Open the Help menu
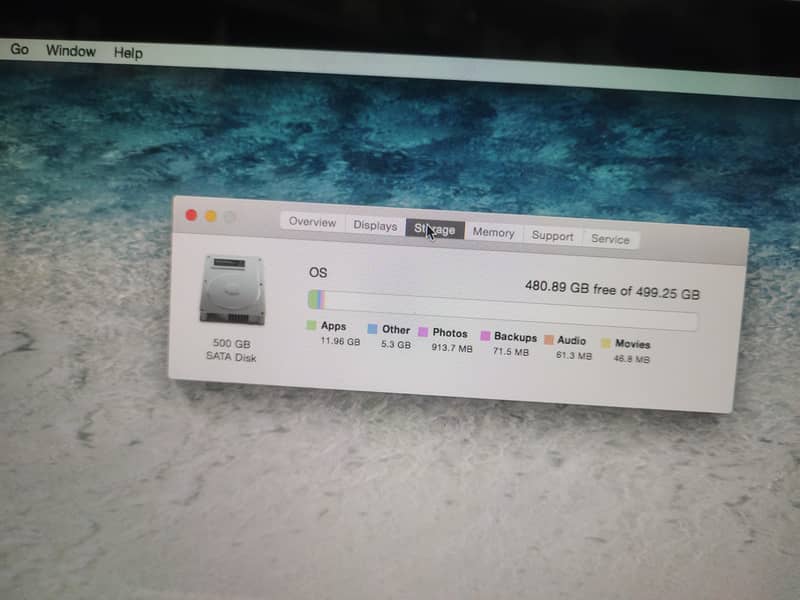800x600 pixels. click(x=128, y=53)
